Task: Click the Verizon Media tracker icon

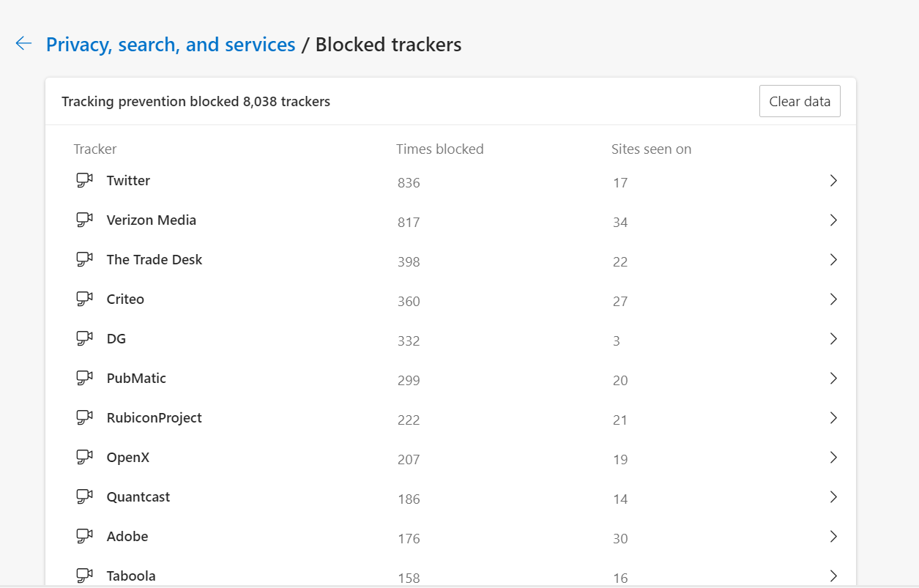Action: point(85,220)
